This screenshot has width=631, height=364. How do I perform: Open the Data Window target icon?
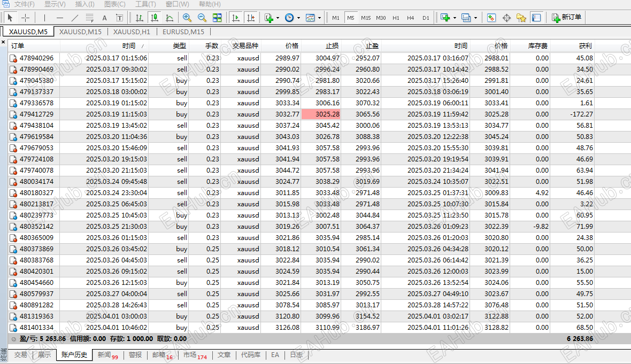(x=506, y=18)
